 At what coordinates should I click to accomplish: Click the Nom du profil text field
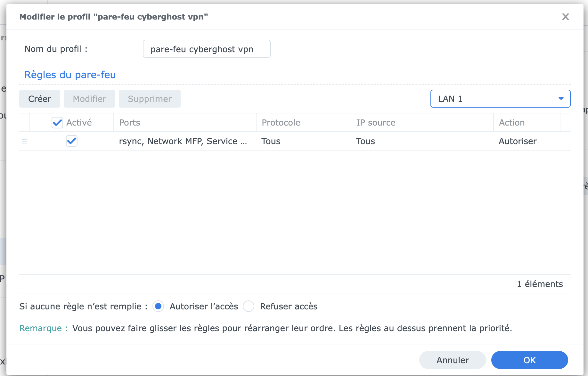coord(207,49)
